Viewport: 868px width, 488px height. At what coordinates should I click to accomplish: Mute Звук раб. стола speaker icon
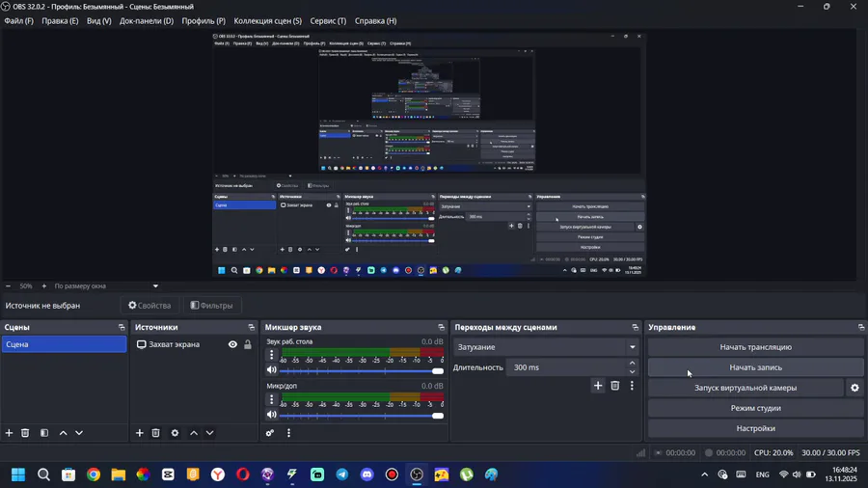[271, 370]
